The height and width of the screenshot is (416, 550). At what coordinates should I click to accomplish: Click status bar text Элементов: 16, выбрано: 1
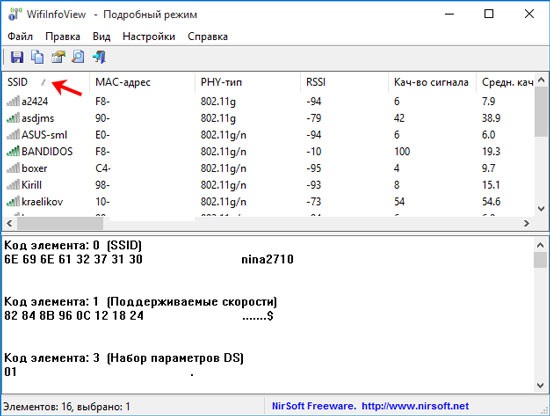[x=67, y=407]
